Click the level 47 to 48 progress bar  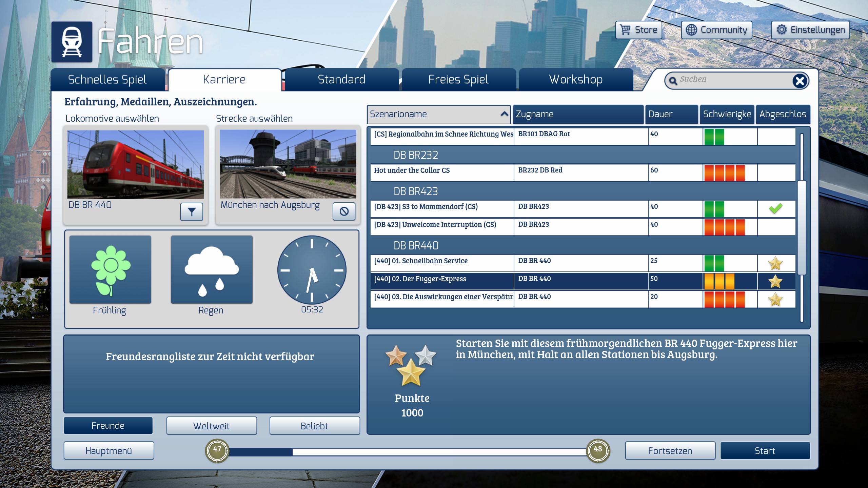tap(407, 451)
